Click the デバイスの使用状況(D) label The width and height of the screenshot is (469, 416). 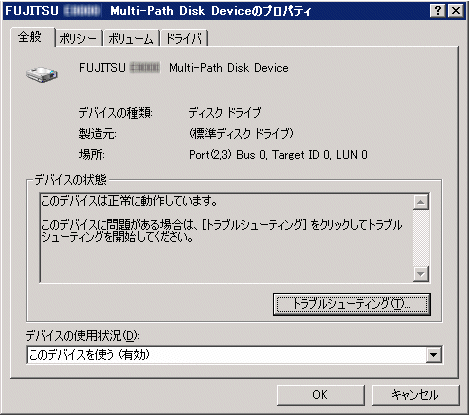click(82, 335)
